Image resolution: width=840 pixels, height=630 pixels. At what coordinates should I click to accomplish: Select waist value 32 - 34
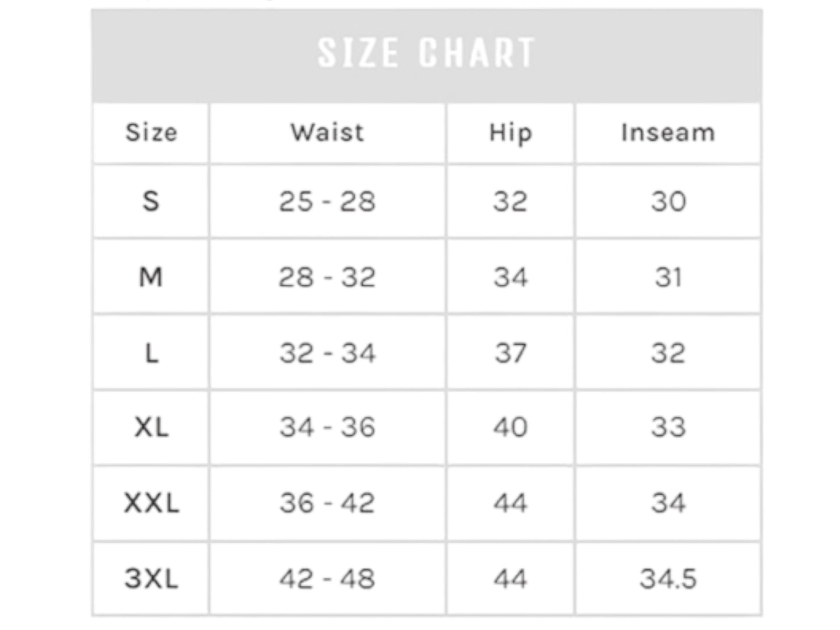(327, 353)
